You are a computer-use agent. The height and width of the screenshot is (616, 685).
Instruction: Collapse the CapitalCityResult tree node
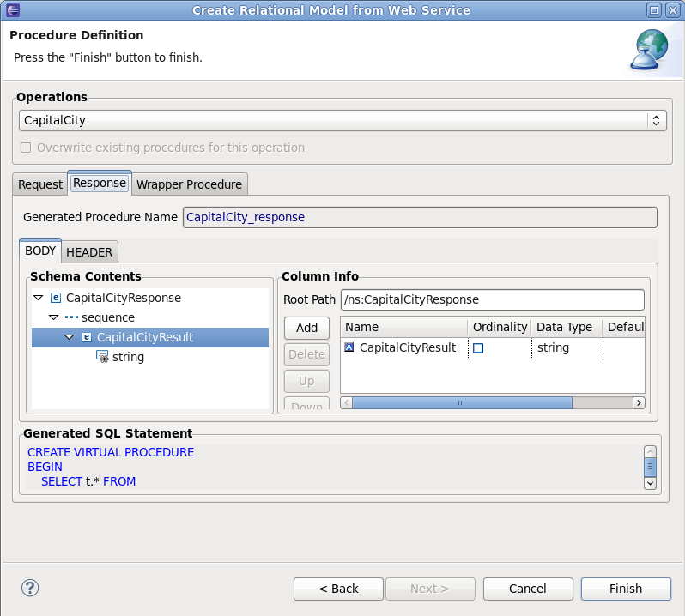click(69, 337)
